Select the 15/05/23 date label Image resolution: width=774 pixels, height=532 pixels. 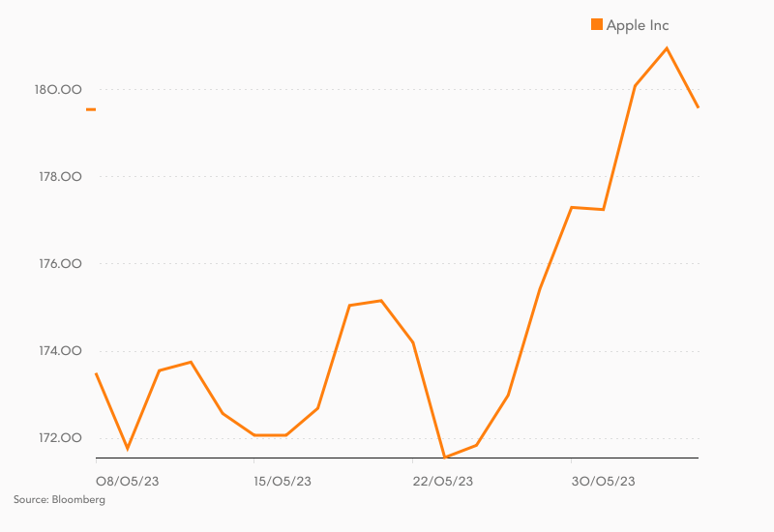[282, 481]
